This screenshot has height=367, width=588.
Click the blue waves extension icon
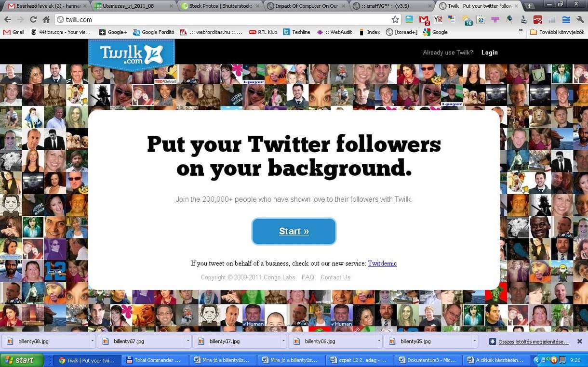tap(566, 20)
